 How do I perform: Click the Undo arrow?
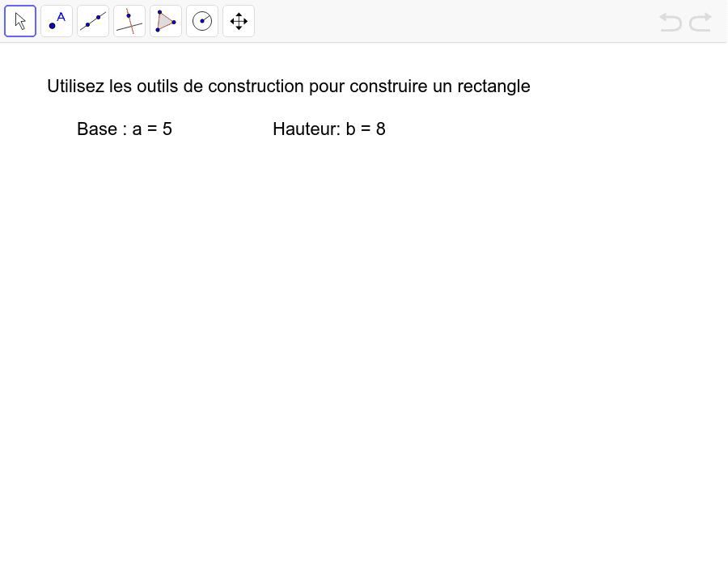pos(671,22)
